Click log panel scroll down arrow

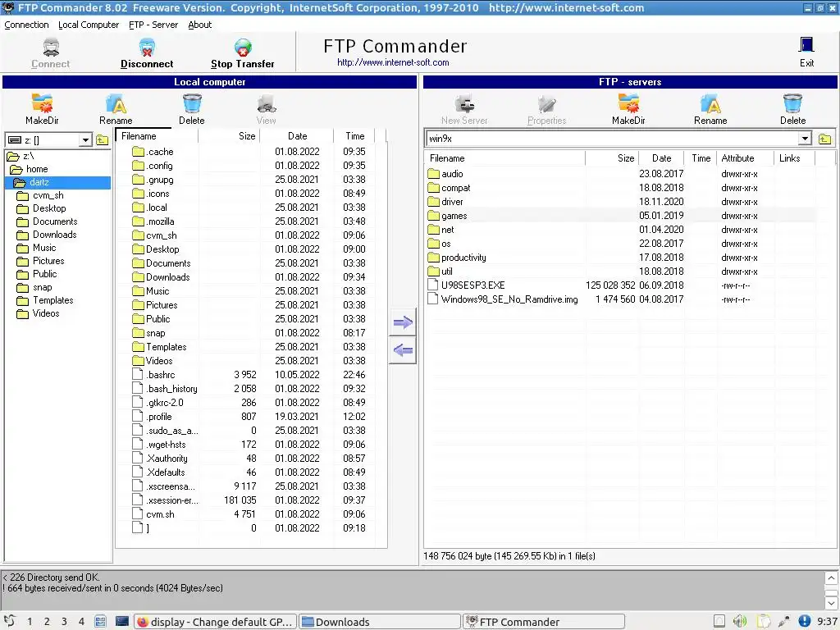(x=831, y=603)
